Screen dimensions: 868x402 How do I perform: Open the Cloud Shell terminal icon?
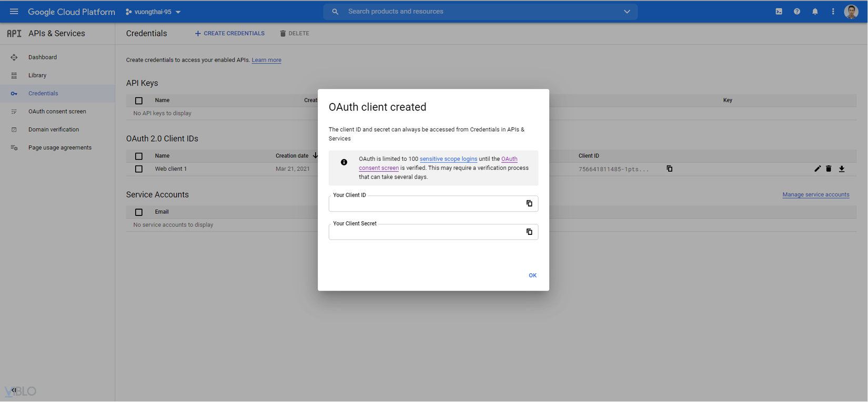[779, 12]
